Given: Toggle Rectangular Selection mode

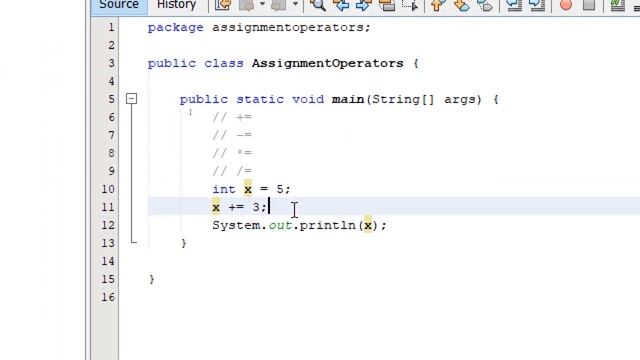Looking at the screenshot, I should (410, 5).
